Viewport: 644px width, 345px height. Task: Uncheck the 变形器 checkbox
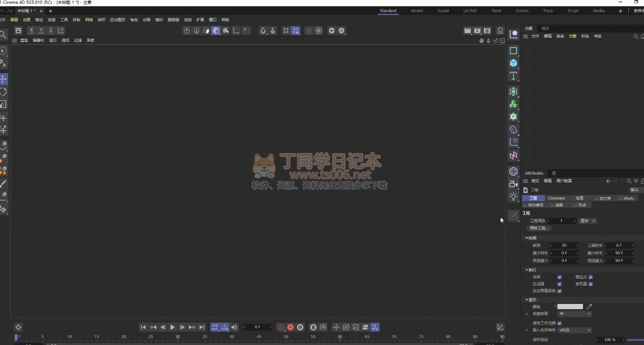pyautogui.click(x=591, y=284)
